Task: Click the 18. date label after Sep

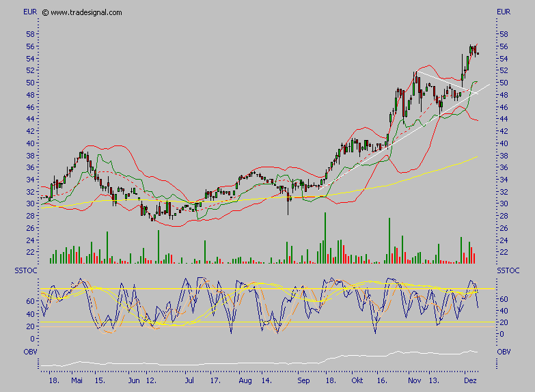Action: pos(331,380)
